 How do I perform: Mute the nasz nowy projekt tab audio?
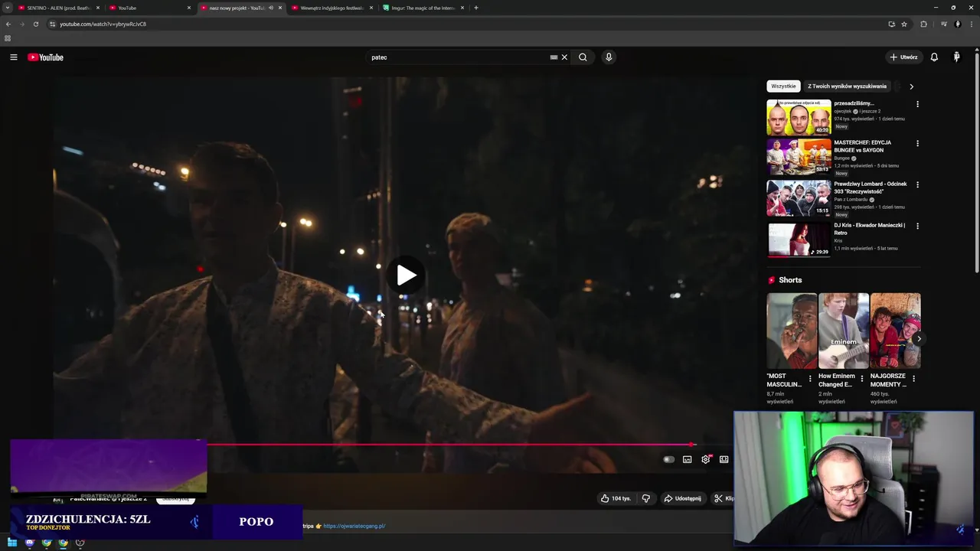click(x=270, y=8)
